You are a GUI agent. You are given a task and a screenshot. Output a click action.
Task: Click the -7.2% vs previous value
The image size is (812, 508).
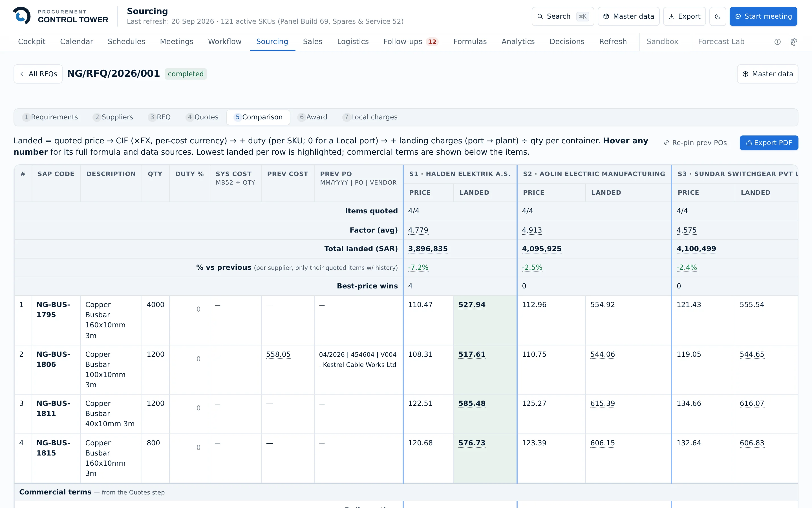click(418, 268)
